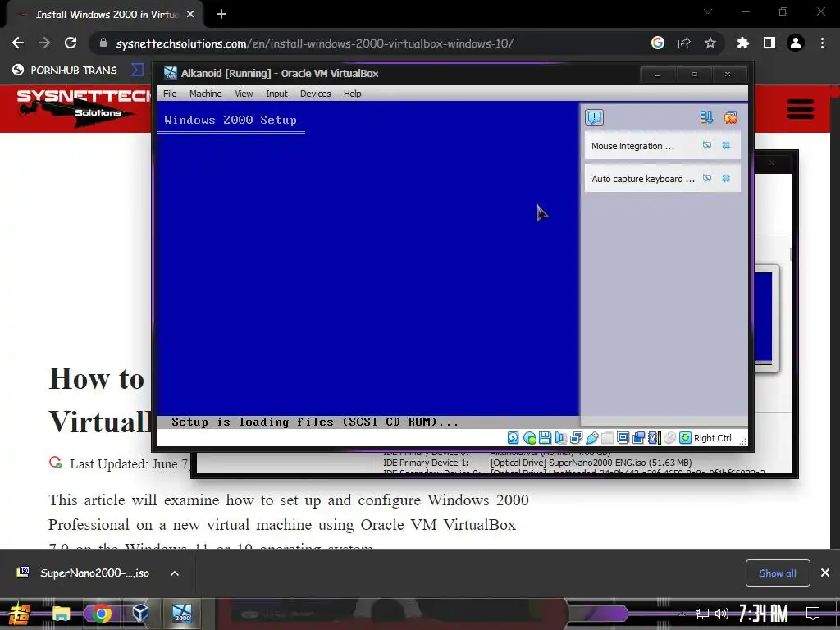This screenshot has width=840, height=630.
Task: Click the Alkanoid VM title bar icon
Action: point(171,73)
